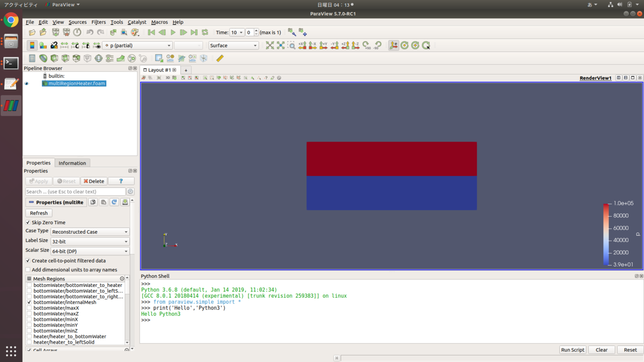Uncheck bottomWater/internalMesh region
Screen dimensions: 644x362
pos(30,302)
